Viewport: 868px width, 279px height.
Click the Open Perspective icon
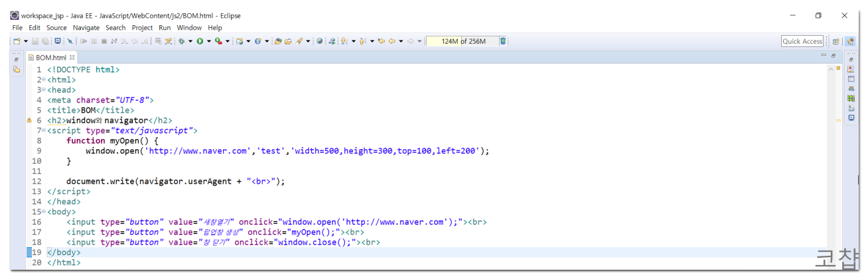coord(836,41)
